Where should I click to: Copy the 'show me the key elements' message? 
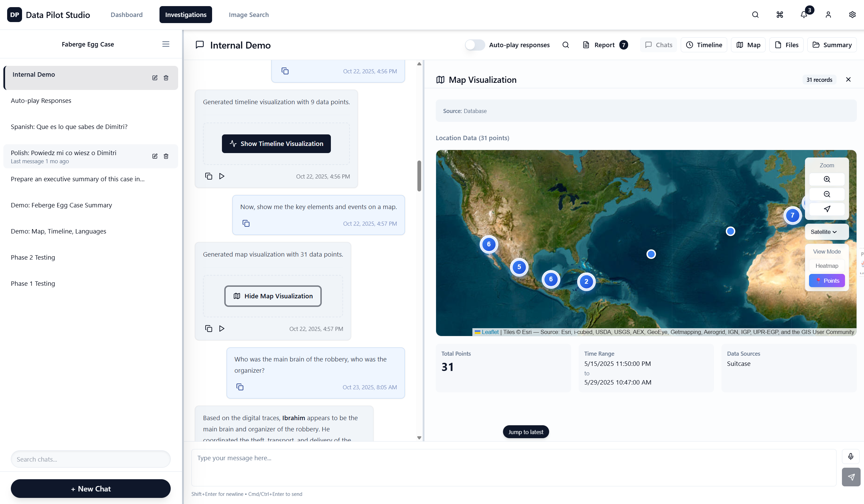click(x=246, y=224)
